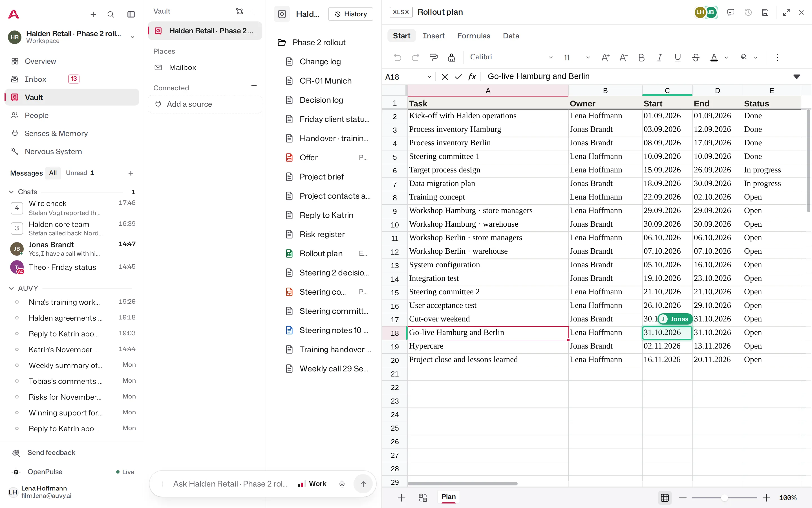Toggle the sidebar panel layout icon
This screenshot has width=812, height=508.
[131, 14]
